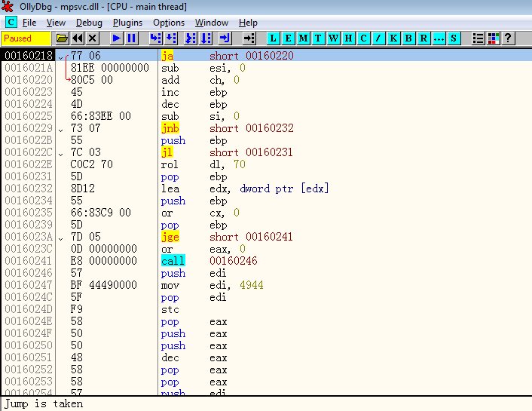532x411 pixels.
Task: Show Executable modules with E button
Action: pos(288,38)
